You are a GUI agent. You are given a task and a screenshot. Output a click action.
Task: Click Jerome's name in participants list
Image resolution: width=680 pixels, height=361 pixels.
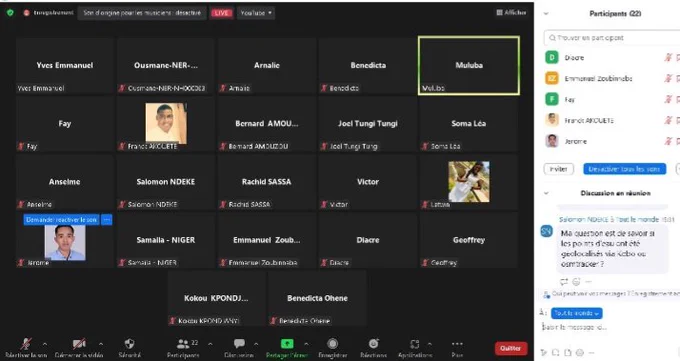coord(575,141)
